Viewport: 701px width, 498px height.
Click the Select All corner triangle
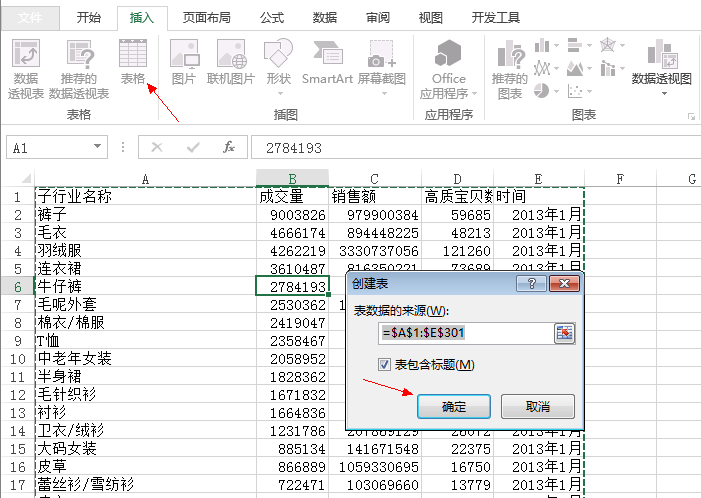pyautogui.click(x=26, y=178)
